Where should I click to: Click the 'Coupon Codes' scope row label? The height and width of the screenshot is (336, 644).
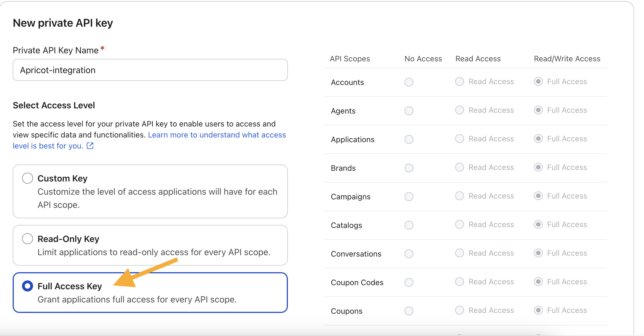357,282
